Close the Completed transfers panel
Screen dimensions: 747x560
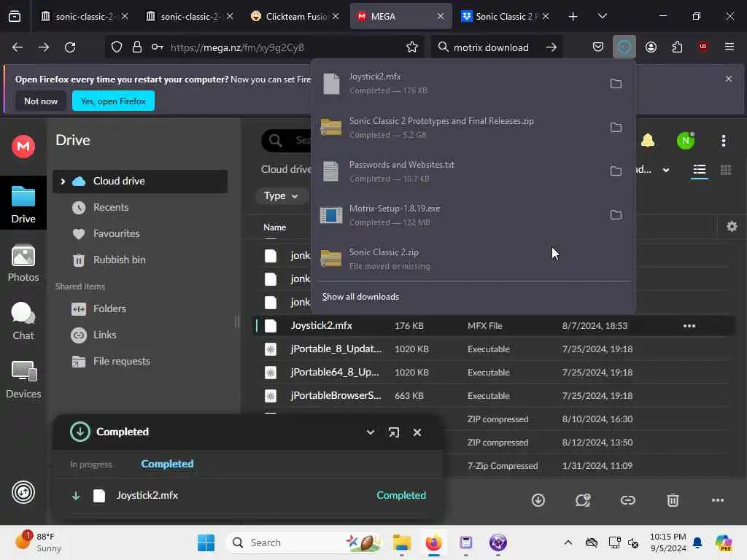click(x=417, y=432)
